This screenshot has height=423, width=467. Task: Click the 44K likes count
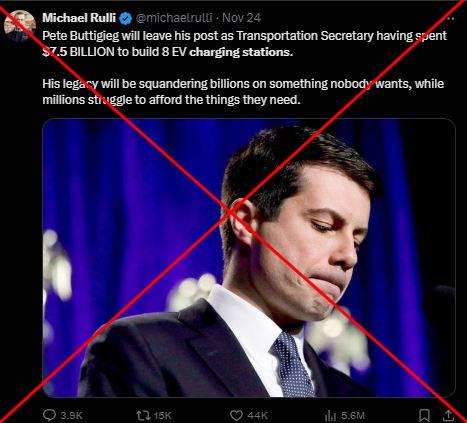[x=258, y=416]
